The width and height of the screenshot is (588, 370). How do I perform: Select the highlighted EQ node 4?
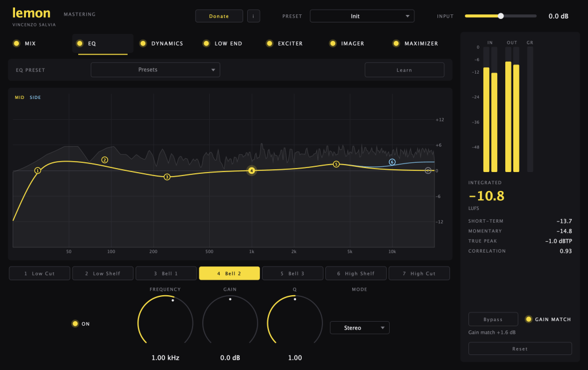252,171
